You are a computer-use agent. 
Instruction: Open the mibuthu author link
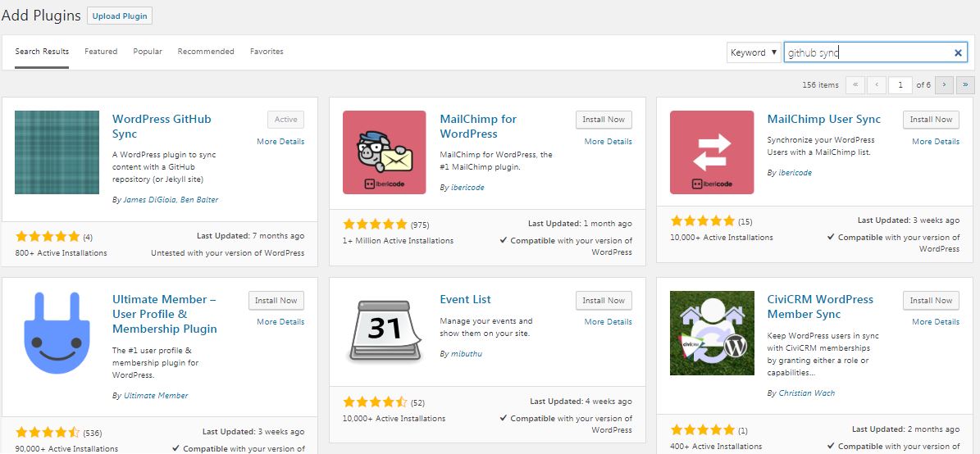pos(467,354)
